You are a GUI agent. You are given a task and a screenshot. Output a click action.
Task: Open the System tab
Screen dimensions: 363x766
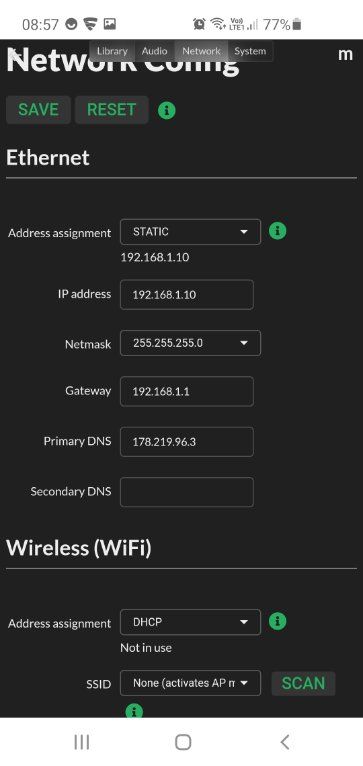[x=250, y=51]
